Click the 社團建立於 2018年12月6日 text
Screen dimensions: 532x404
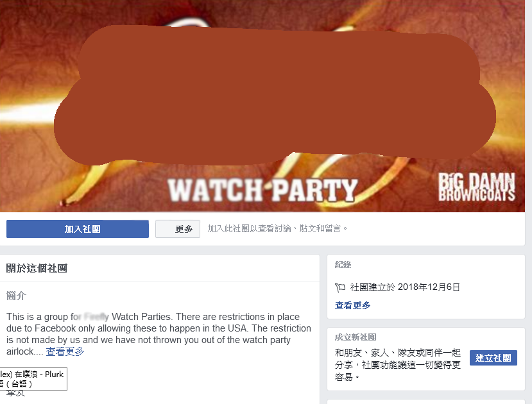click(405, 287)
